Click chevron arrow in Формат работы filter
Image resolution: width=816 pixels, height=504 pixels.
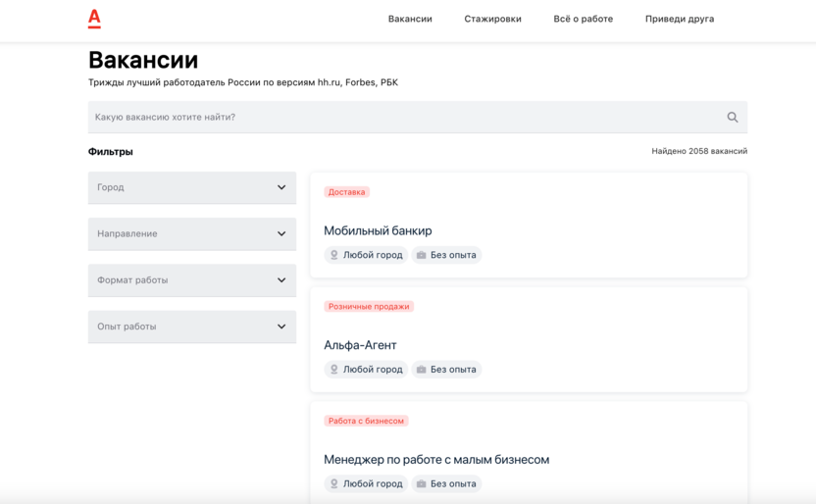point(281,279)
